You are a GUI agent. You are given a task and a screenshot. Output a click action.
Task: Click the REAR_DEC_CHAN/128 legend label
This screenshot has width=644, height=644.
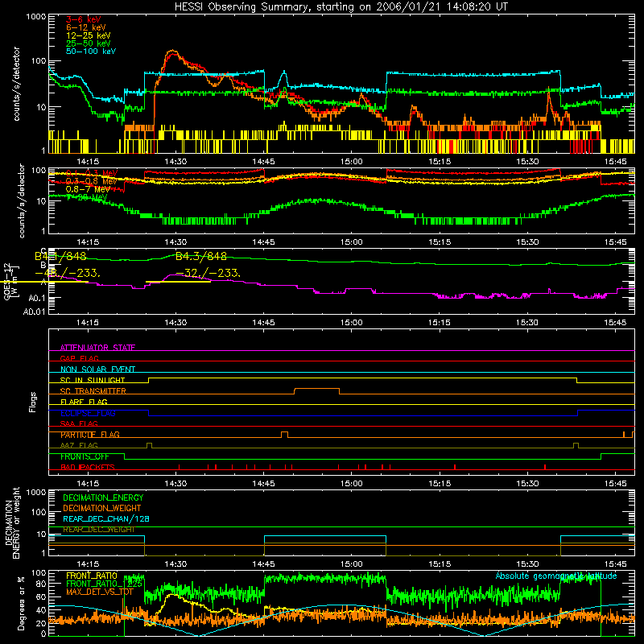[x=106, y=518]
